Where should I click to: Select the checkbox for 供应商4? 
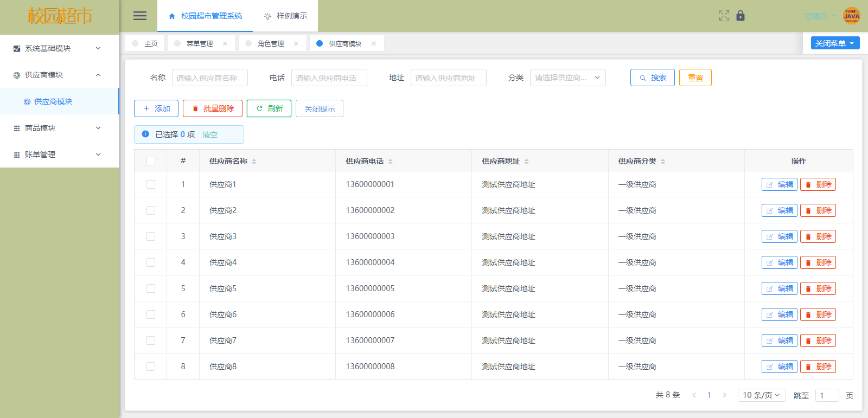(151, 262)
